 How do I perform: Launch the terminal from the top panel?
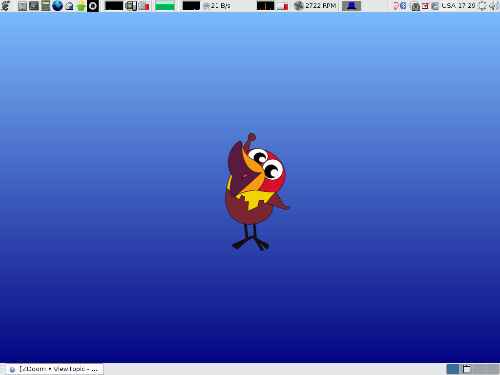coord(34,6)
